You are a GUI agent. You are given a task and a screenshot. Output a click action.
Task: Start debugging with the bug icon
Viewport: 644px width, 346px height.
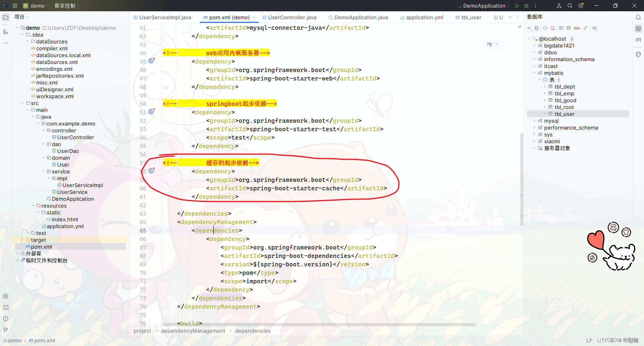(526, 6)
